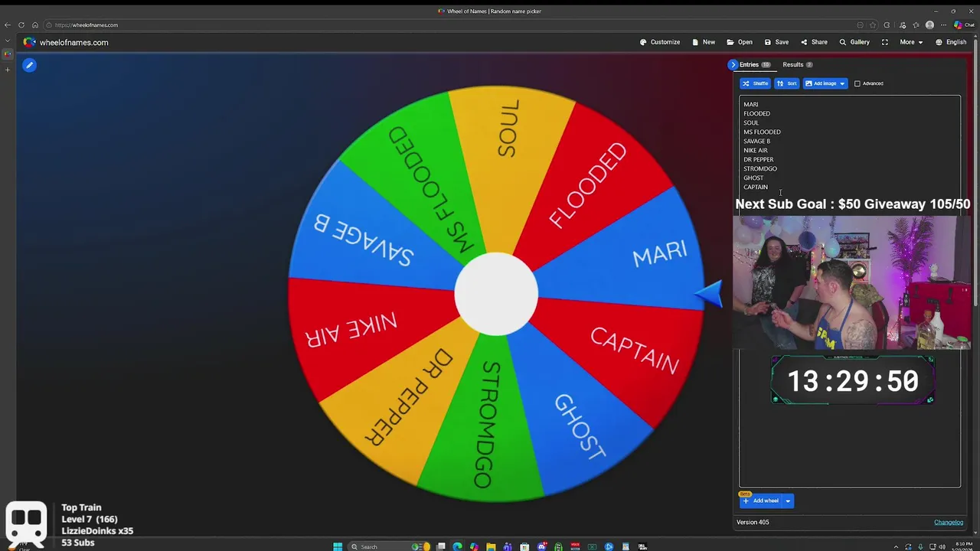
Task: Go to browser home page
Action: pyautogui.click(x=35, y=25)
